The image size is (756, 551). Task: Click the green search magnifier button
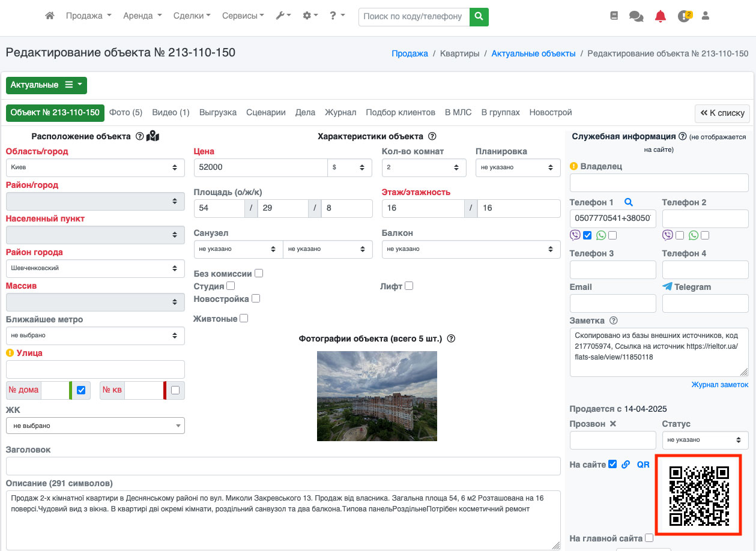(479, 17)
